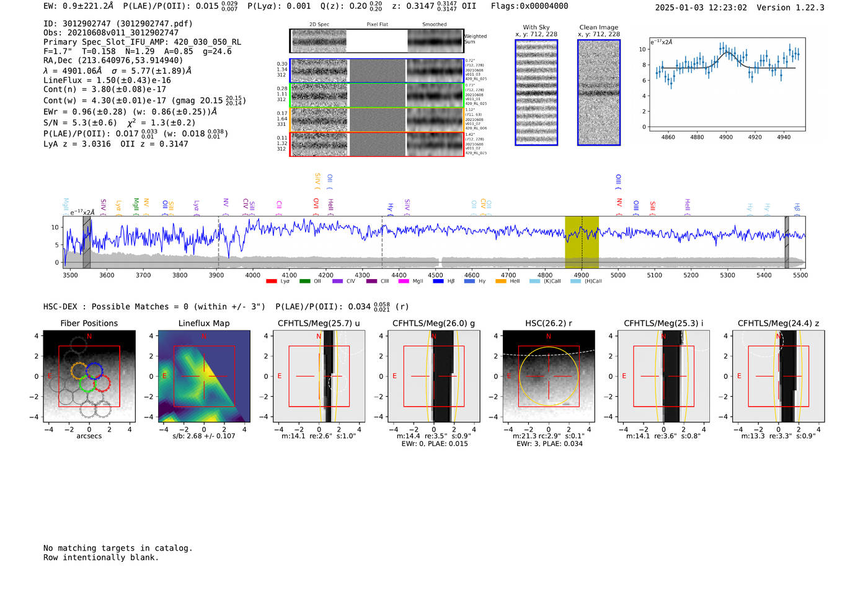Viewport: 868px width, 591px height.
Task: Select the CIV purple legend swatch
Action: [337, 281]
